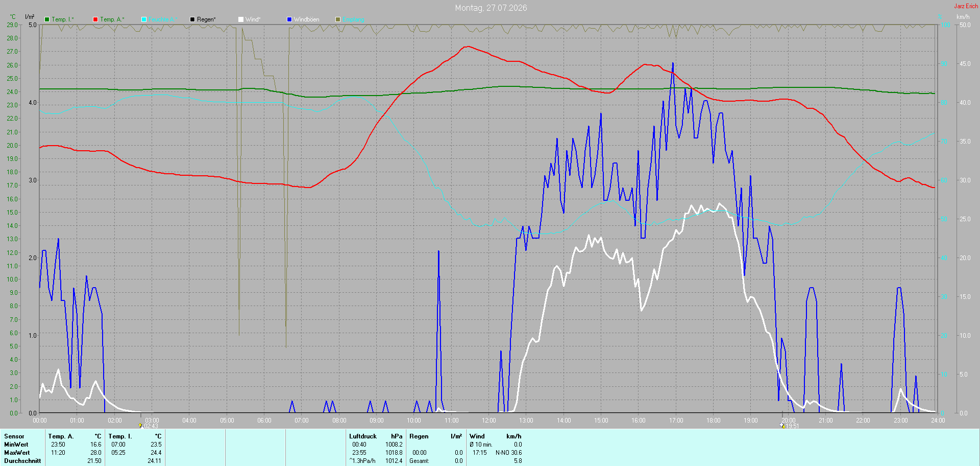Select the 'Feuchte A.*' legend label
This screenshot has width=980, height=466.
coord(163,19)
